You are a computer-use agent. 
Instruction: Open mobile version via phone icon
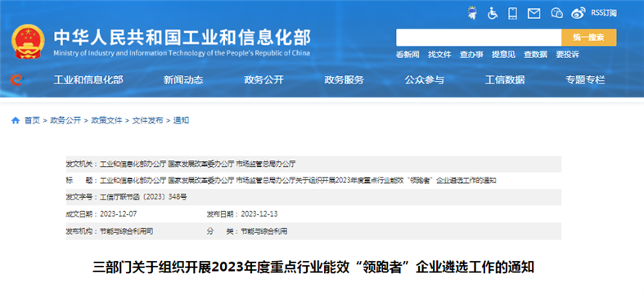(x=512, y=13)
